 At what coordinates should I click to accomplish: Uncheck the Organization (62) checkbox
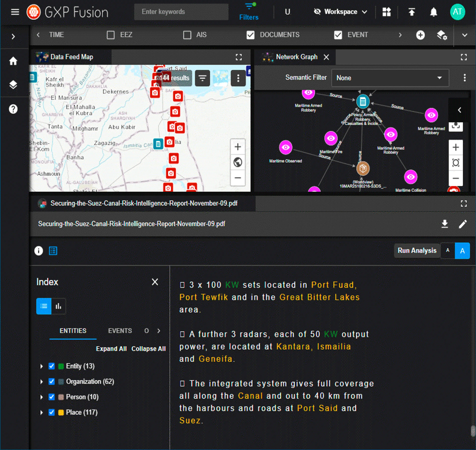[52, 381]
